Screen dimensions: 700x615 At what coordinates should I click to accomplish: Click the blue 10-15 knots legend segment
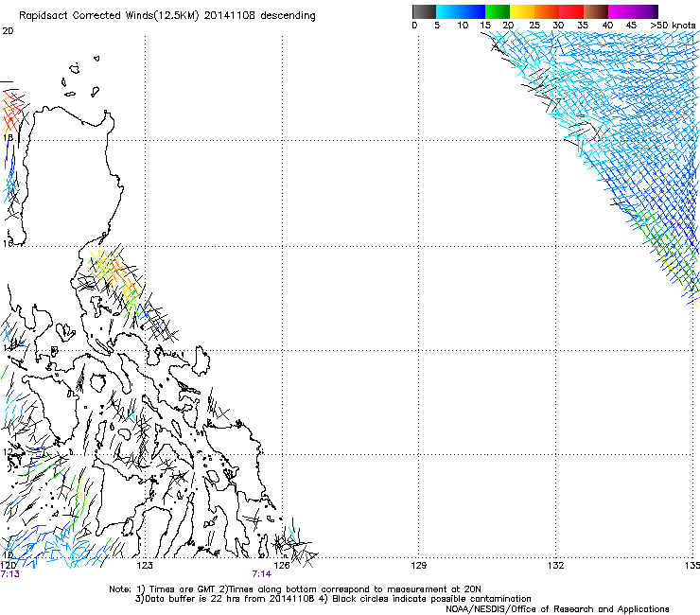[473, 11]
